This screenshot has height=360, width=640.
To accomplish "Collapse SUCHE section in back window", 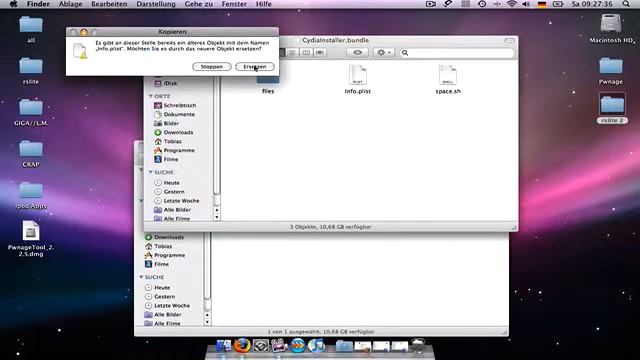I will pyautogui.click(x=141, y=277).
